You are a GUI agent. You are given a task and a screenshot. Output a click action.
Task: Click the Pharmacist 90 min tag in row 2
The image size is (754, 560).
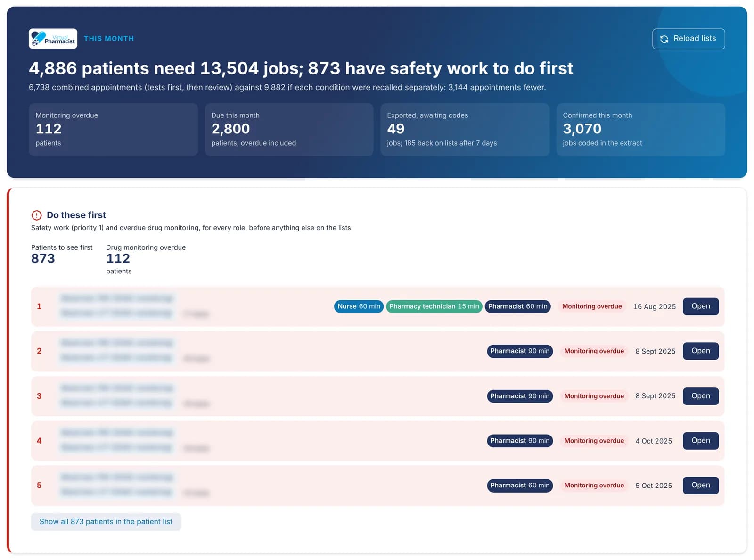520,351
